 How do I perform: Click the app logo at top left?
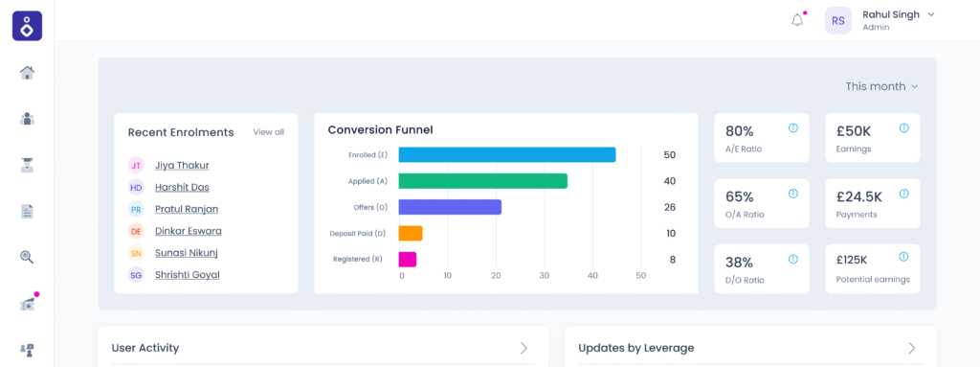pos(27,26)
